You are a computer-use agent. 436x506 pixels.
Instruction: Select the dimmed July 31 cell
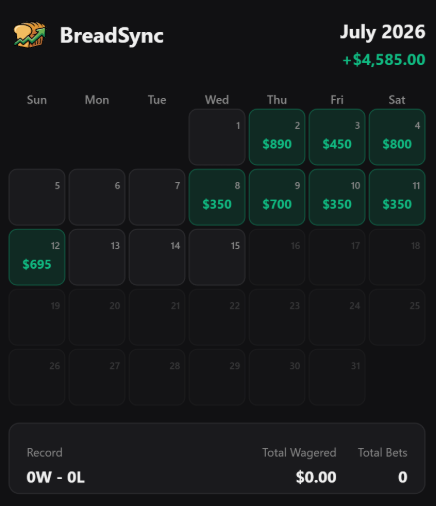click(x=337, y=377)
